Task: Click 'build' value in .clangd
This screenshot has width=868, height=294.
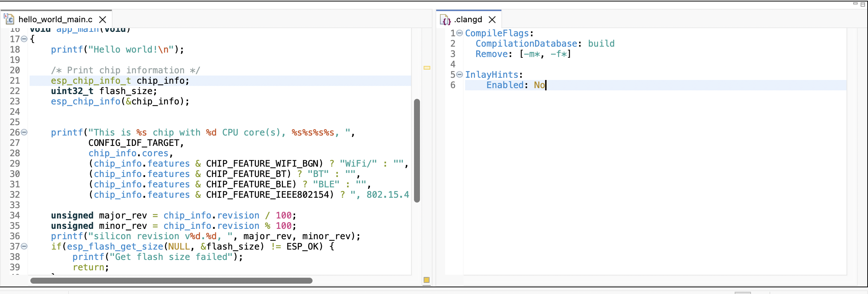Action: point(601,44)
